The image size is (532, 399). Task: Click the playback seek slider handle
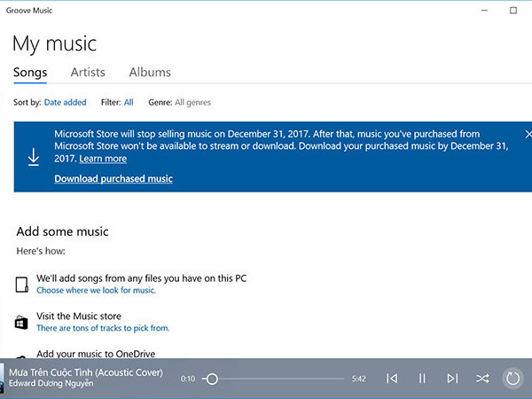(212, 379)
